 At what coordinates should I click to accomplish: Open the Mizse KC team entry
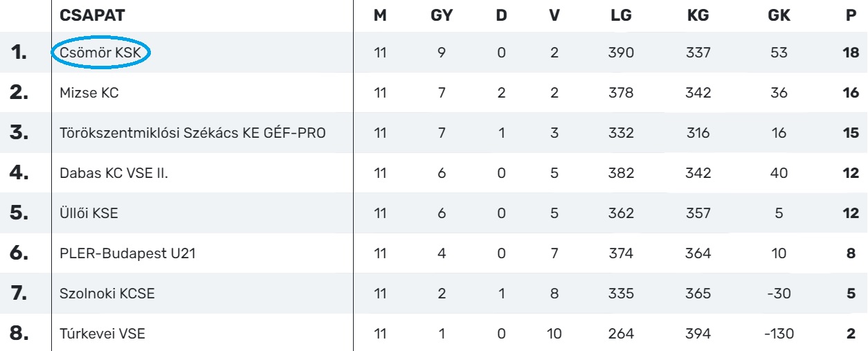tap(89, 93)
